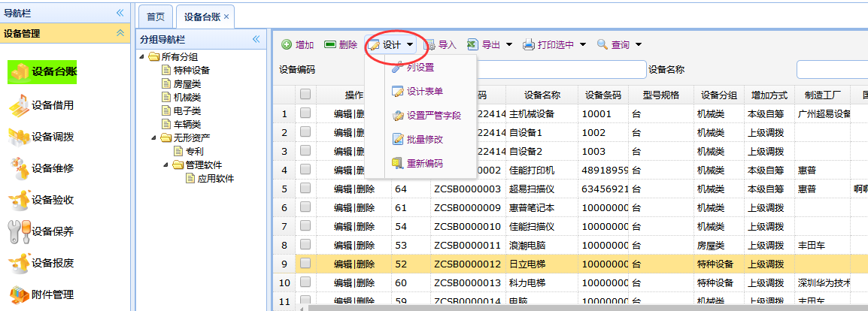Open 设备借用 from sidebar icon
Screen dimensions: 868x311
tap(19, 105)
